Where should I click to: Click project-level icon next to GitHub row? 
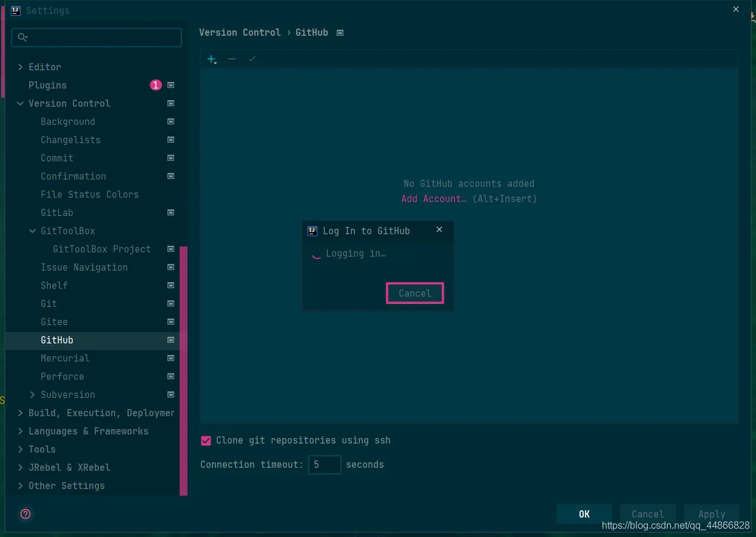(x=171, y=340)
